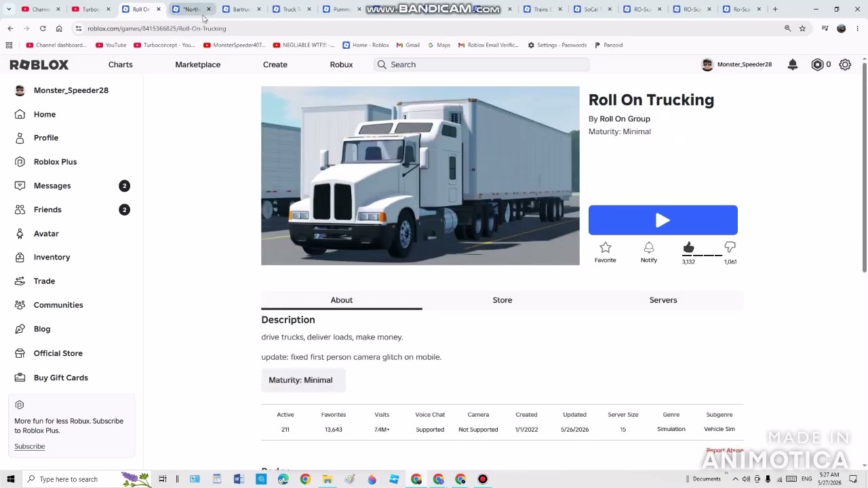868x488 pixels.
Task: Open Home in the left sidebar
Action: coord(45,114)
